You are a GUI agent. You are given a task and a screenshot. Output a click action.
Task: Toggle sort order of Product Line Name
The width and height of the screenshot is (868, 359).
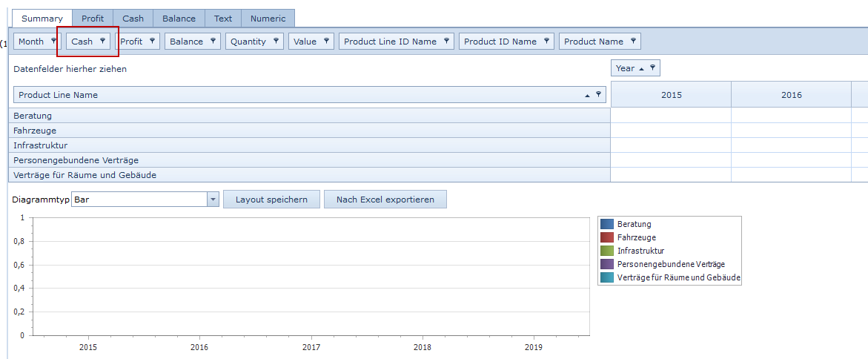pos(587,95)
